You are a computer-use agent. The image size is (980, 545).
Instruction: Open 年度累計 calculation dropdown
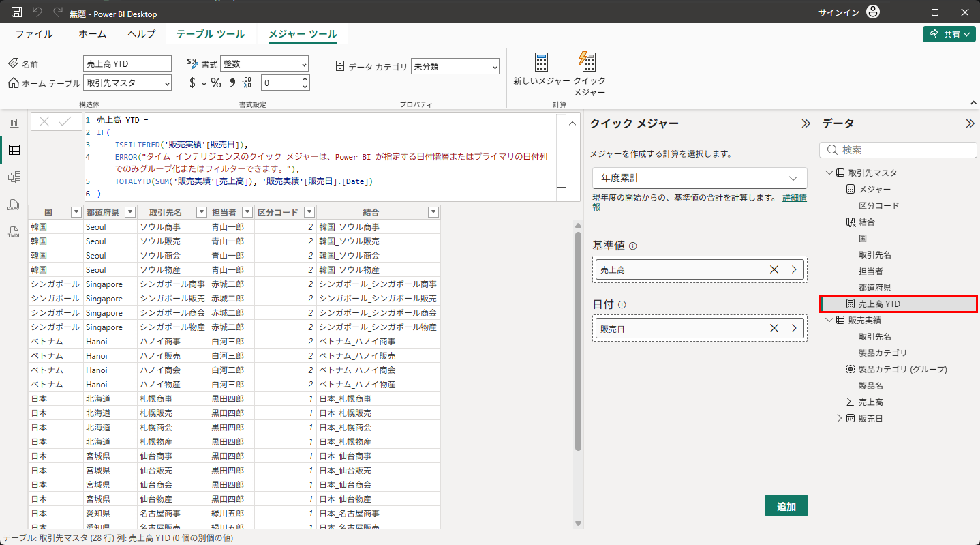pos(700,178)
